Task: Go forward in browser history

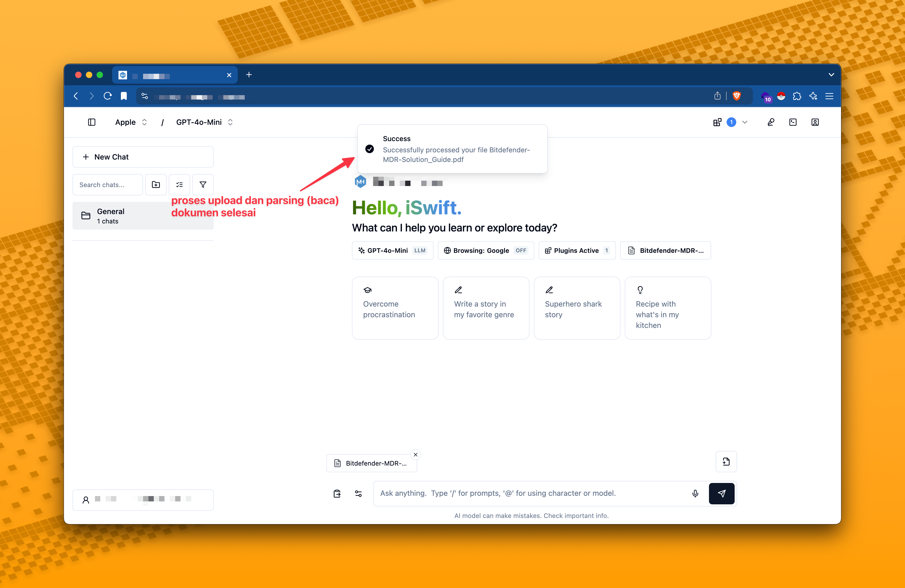Action: point(91,96)
